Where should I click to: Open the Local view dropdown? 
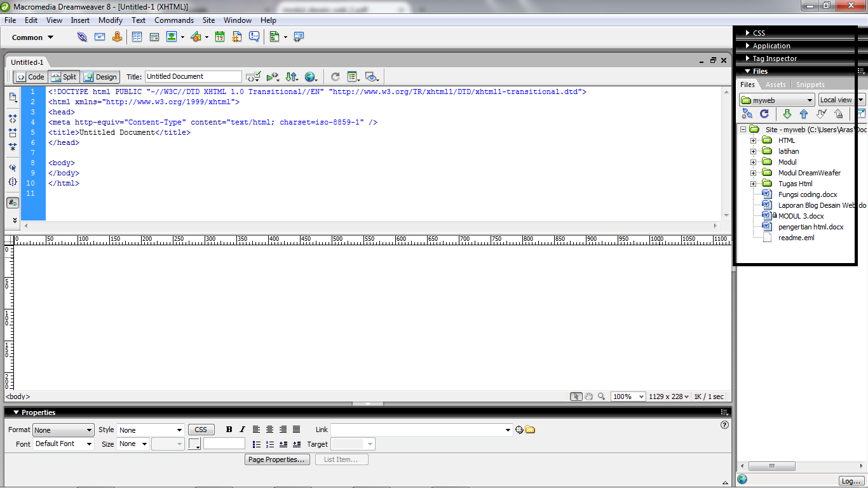841,100
